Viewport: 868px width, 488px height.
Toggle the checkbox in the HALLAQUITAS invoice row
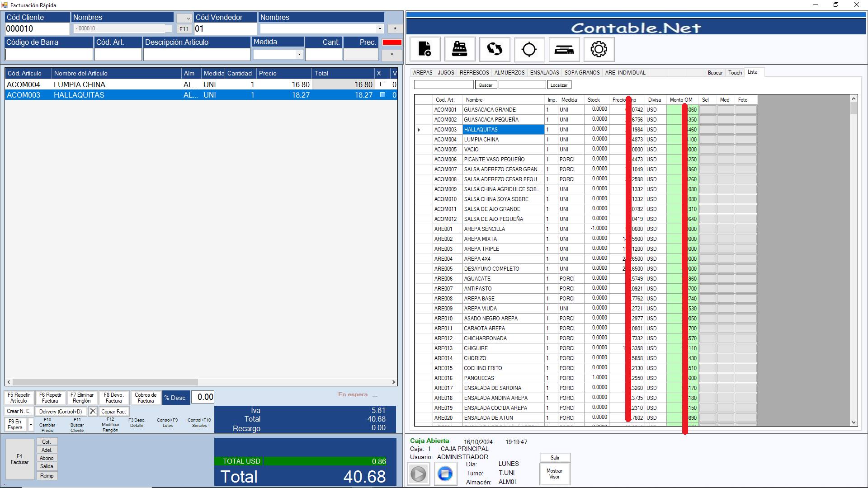[x=382, y=95]
